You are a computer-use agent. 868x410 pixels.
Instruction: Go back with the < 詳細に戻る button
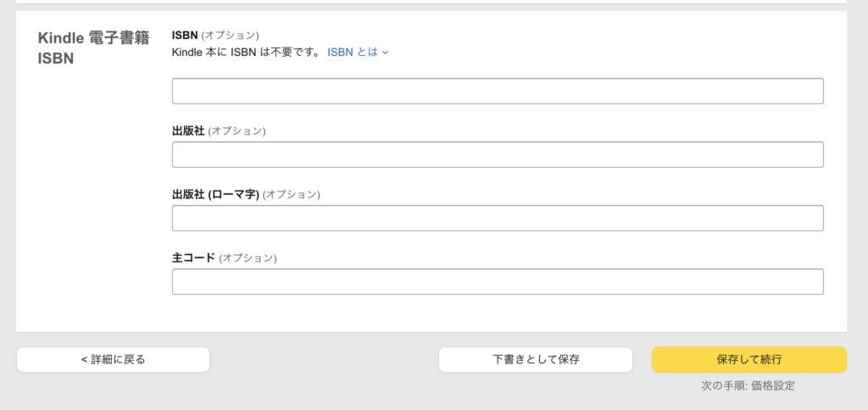113,360
